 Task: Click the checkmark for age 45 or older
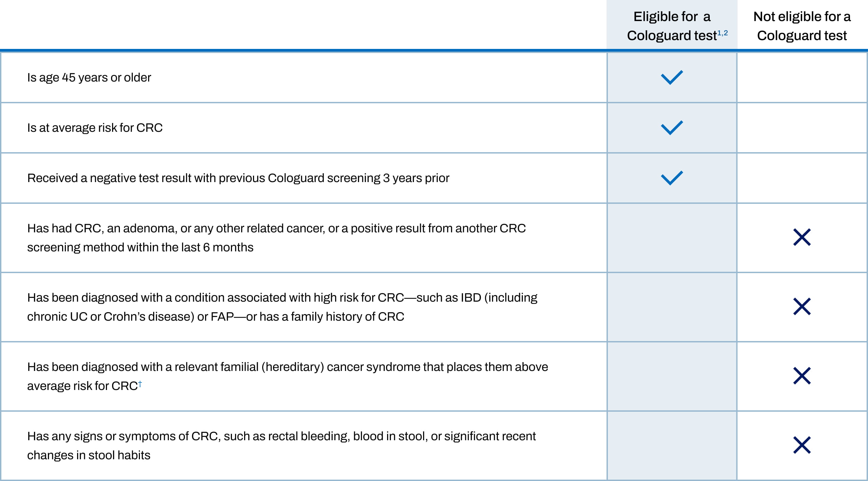672,77
